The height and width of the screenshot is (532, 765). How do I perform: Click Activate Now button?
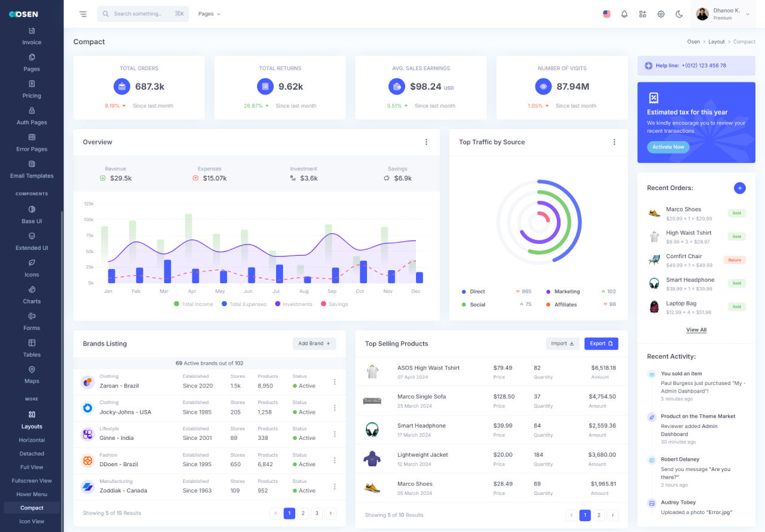[668, 147]
